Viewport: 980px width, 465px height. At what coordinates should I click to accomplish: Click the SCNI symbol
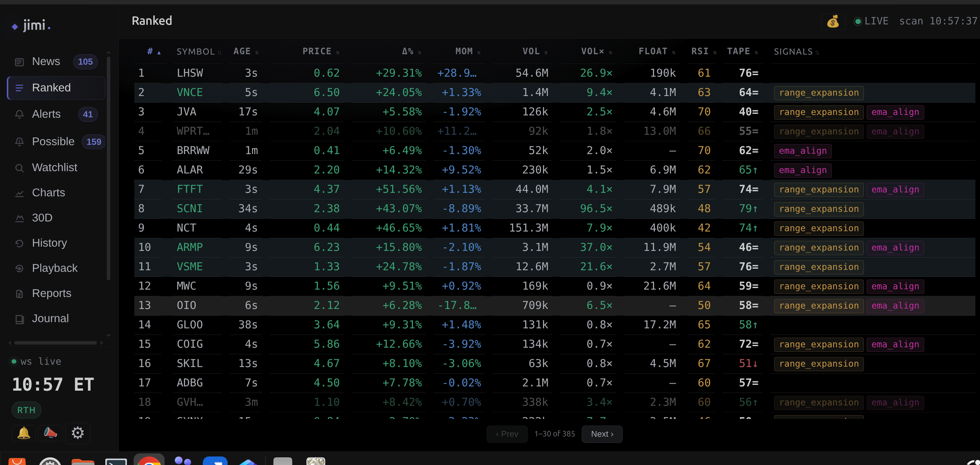(190, 209)
